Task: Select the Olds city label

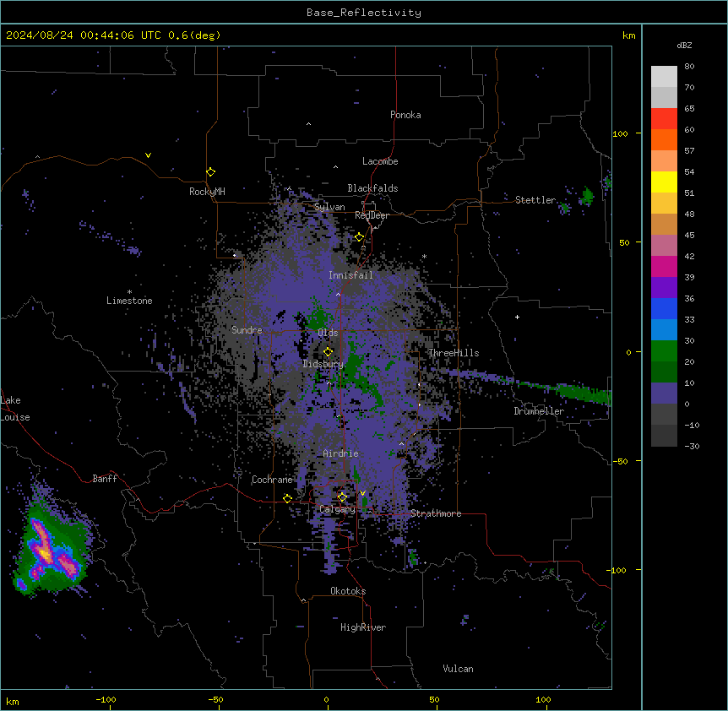Action: pyautogui.click(x=328, y=333)
